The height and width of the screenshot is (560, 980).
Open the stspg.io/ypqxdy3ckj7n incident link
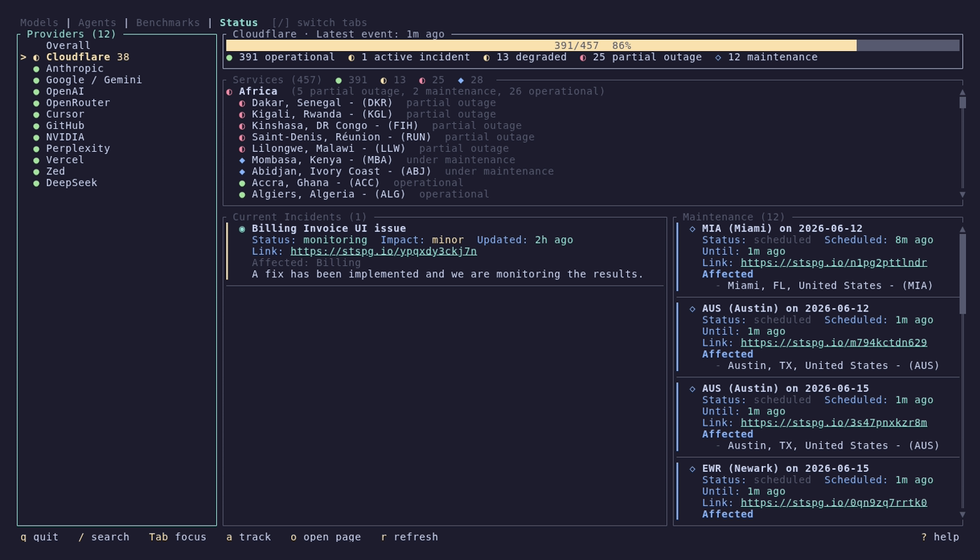tap(384, 251)
